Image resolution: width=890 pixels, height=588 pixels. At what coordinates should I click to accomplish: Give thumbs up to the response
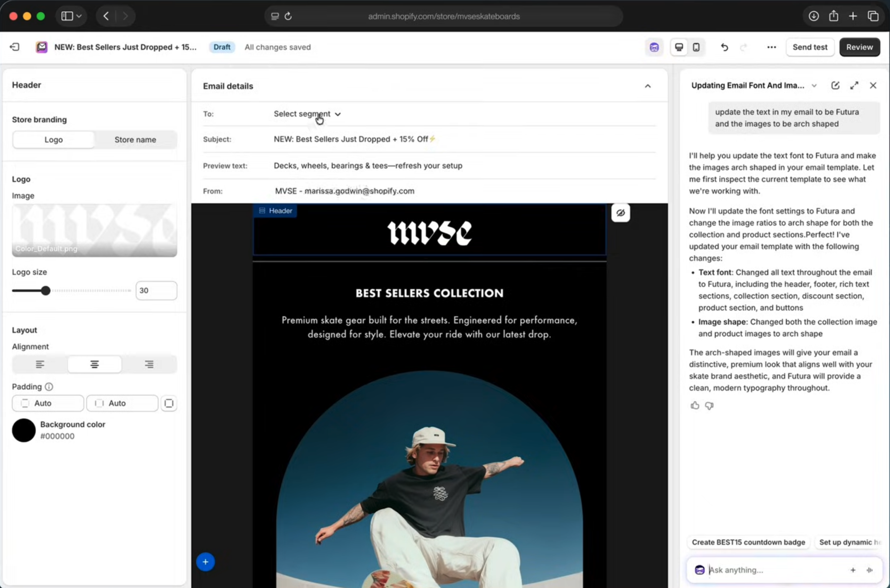coord(695,405)
